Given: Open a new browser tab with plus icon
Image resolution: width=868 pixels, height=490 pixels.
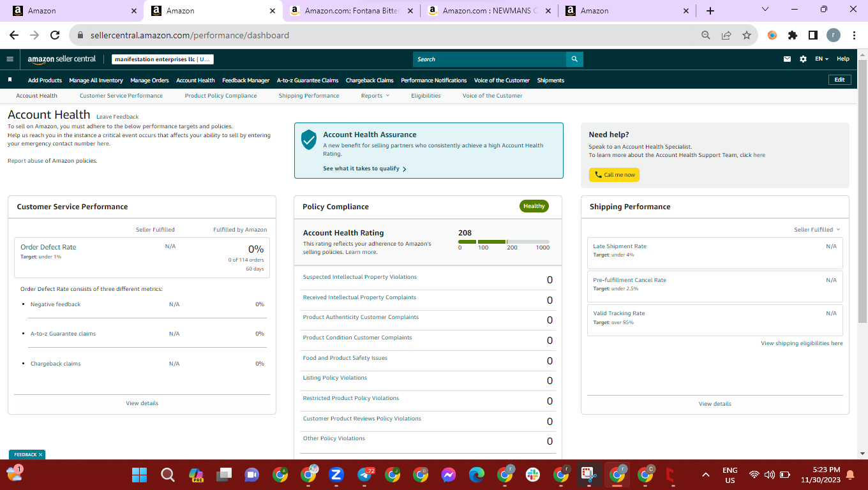Looking at the screenshot, I should click(x=710, y=11).
